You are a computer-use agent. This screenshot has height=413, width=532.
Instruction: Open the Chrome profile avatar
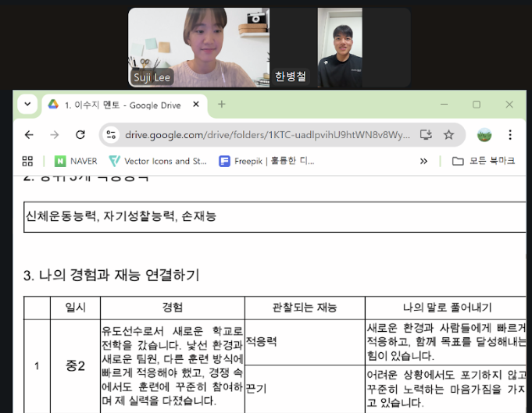click(x=484, y=135)
